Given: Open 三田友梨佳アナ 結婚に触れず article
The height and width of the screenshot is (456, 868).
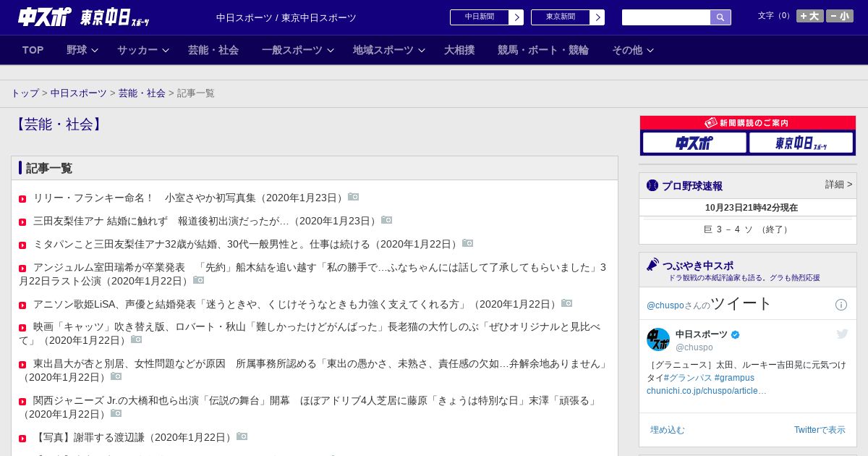Looking at the screenshot, I should (x=205, y=221).
